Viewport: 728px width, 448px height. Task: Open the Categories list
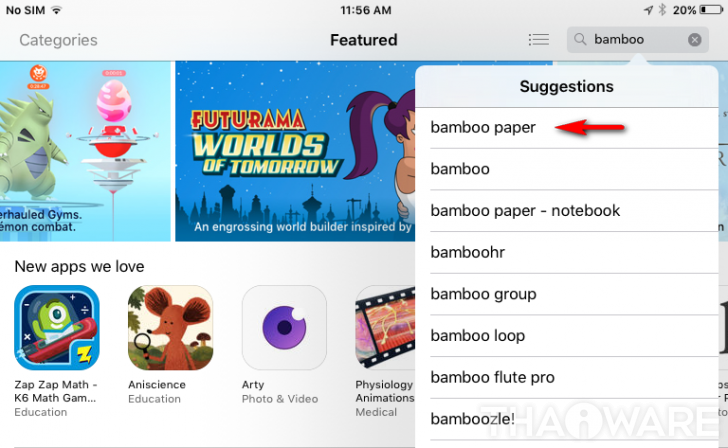point(58,40)
